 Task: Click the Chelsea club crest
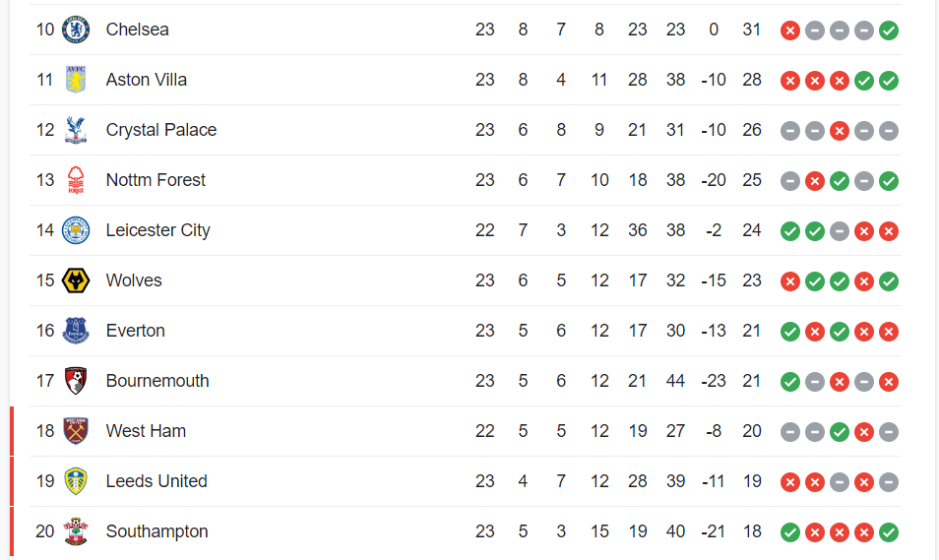pyautogui.click(x=76, y=30)
